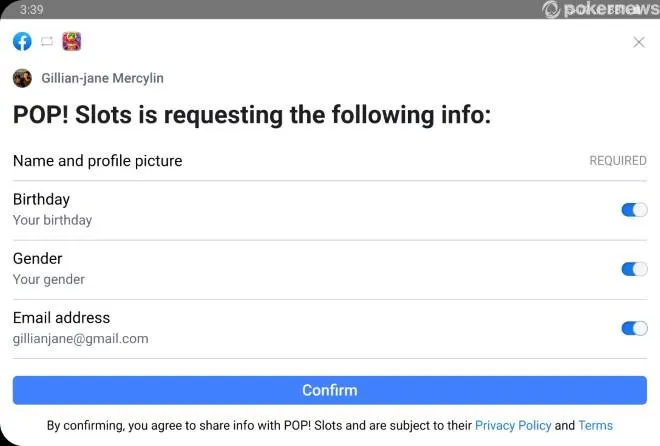Disable the Birthday sharing toggle
The width and height of the screenshot is (660, 446).
pyautogui.click(x=634, y=210)
